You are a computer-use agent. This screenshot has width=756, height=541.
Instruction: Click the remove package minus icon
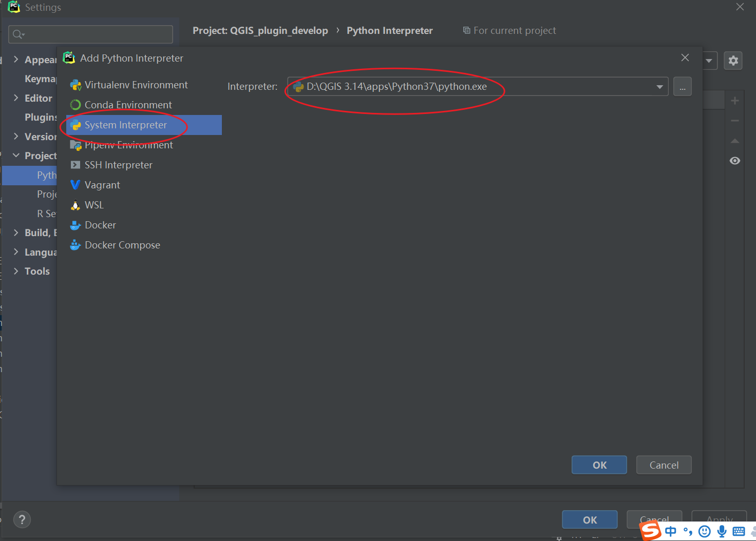[x=735, y=121]
